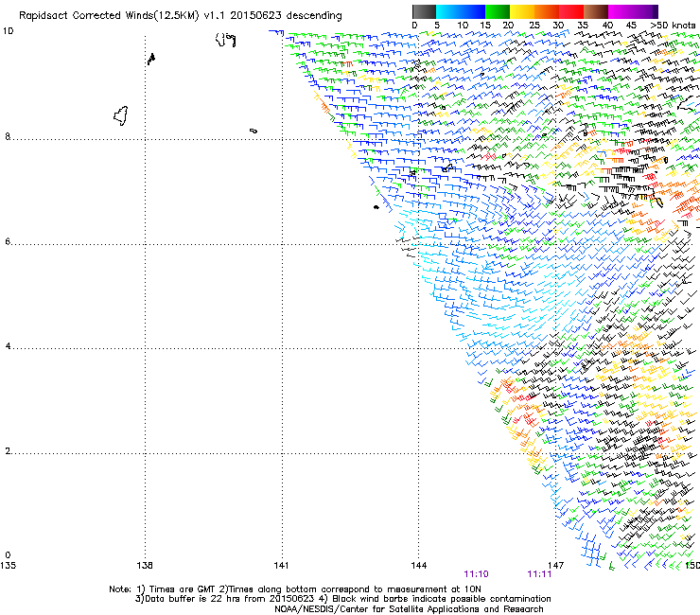Click the NOAA/NESDIS credit line
This screenshot has height=615, width=700.
tap(409, 609)
